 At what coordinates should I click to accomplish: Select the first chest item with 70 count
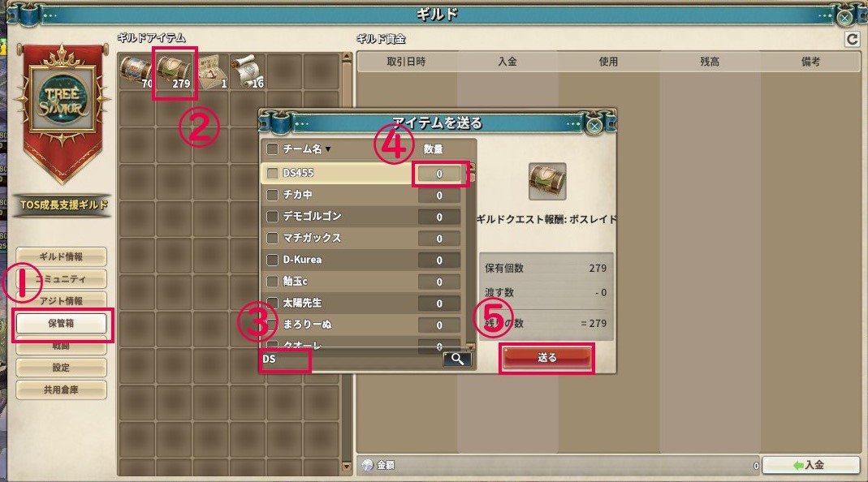click(x=136, y=72)
